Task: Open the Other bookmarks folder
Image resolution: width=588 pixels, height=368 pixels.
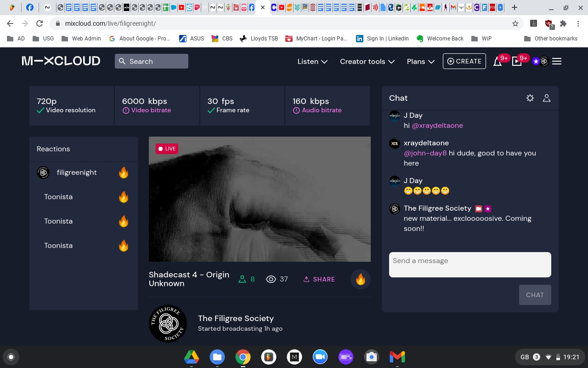Action: click(x=551, y=39)
